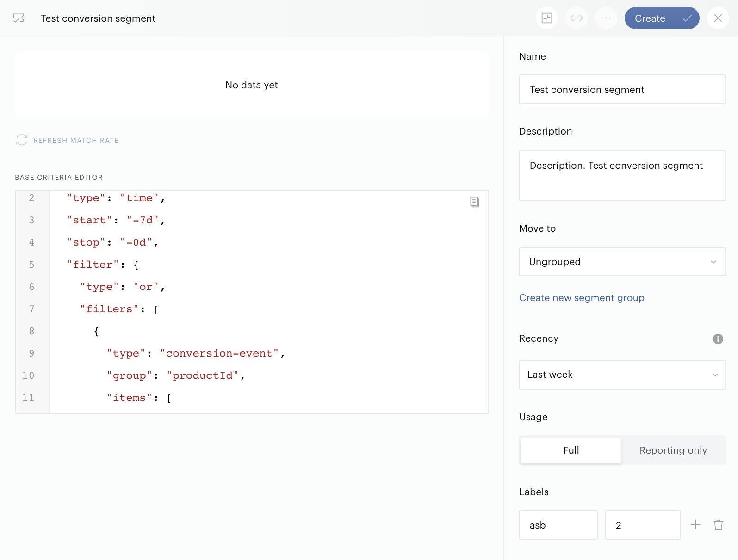Copy criteria with the editor document icon
738x560 pixels.
(x=475, y=202)
